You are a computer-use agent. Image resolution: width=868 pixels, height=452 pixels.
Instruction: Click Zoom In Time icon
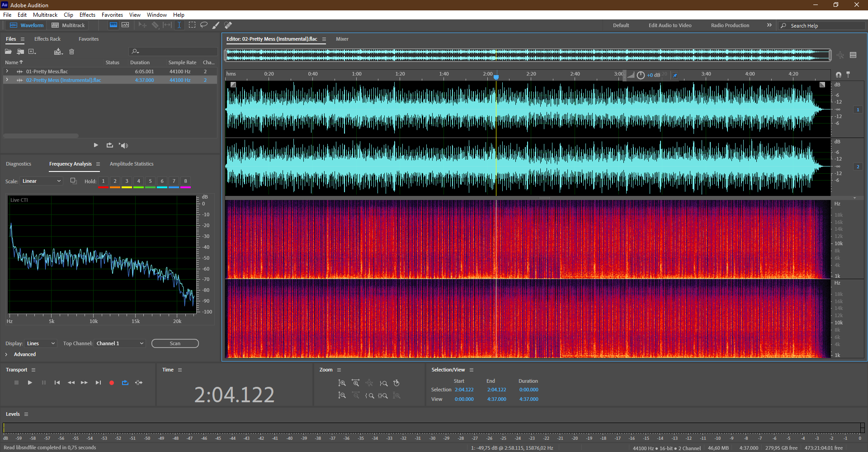(356, 383)
